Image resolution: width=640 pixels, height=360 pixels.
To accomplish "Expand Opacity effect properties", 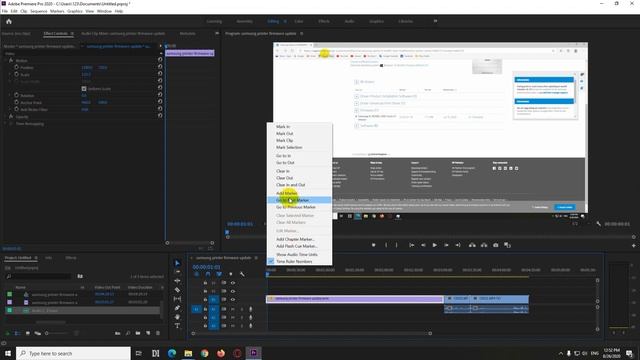I will [5, 116].
